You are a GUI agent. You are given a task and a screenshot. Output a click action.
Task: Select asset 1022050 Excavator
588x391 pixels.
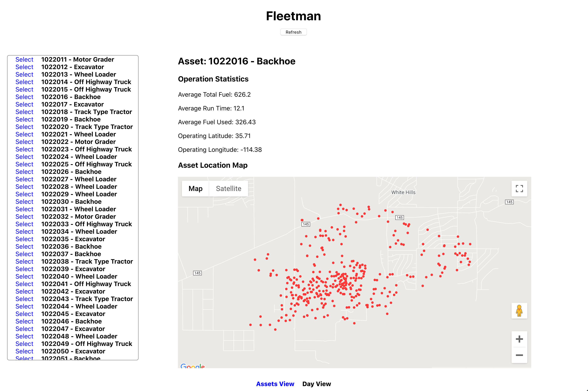coord(24,351)
